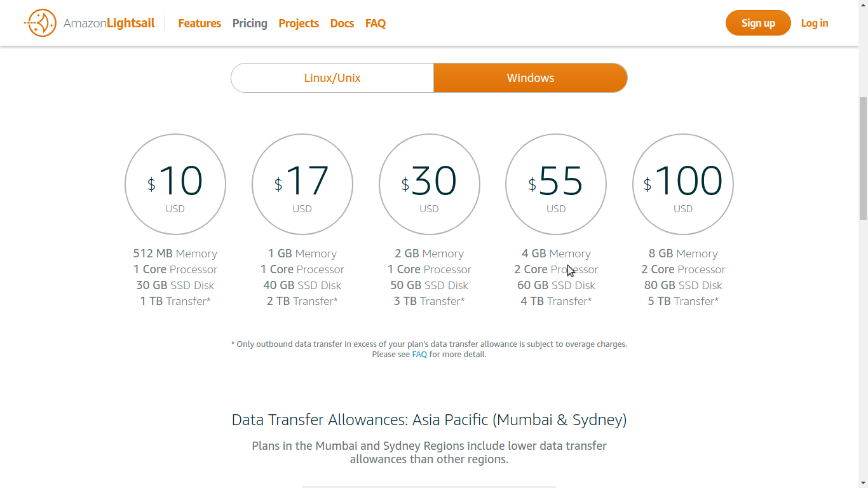Click the Log in link
This screenshot has height=488, width=868.
click(x=814, y=24)
